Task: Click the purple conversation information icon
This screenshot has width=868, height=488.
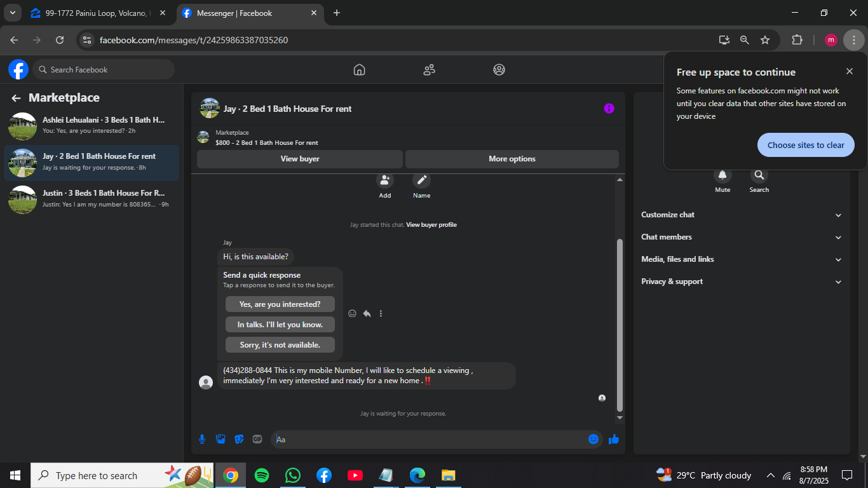Action: [x=609, y=109]
